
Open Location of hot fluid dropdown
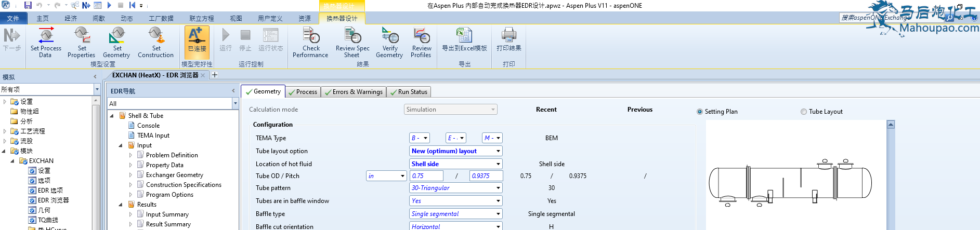(x=456, y=164)
